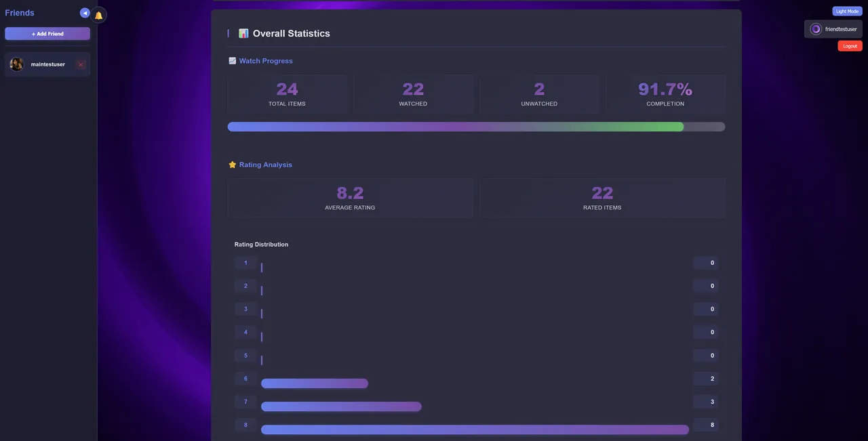Click the rating 4 row label

point(245,332)
